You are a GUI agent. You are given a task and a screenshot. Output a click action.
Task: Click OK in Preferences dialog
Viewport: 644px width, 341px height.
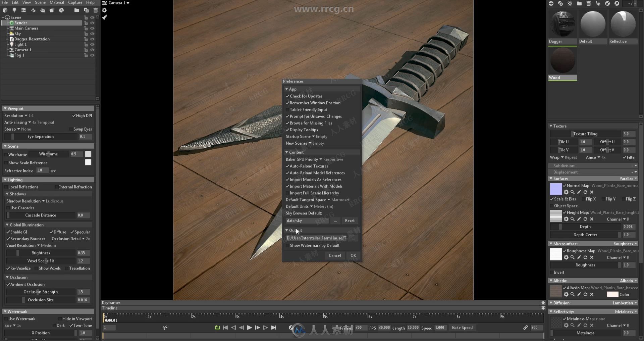(353, 255)
